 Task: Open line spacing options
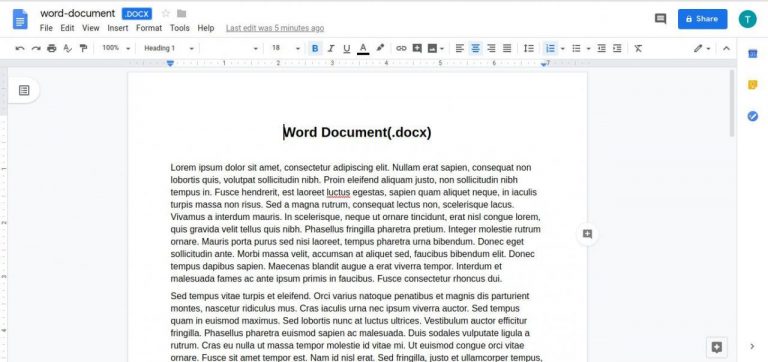528,48
